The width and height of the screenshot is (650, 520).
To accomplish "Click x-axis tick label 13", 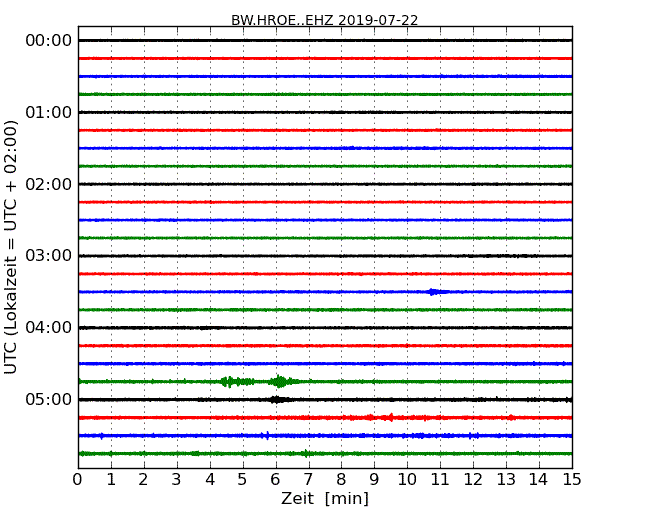I will pyautogui.click(x=506, y=480).
